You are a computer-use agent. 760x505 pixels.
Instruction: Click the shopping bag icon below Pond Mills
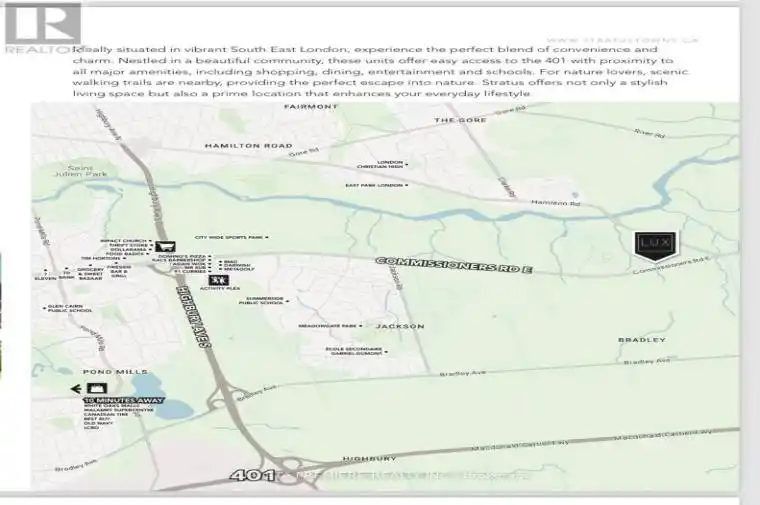pyautogui.click(x=97, y=388)
